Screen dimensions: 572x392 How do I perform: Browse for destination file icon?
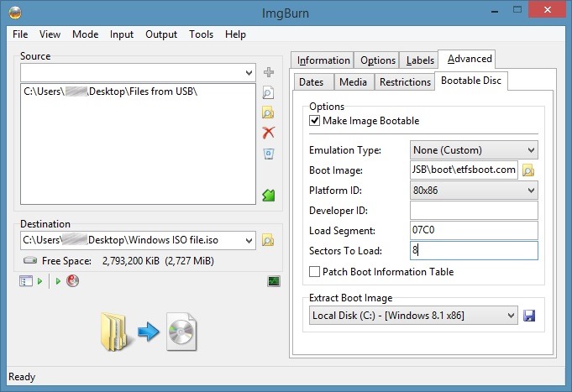[268, 240]
